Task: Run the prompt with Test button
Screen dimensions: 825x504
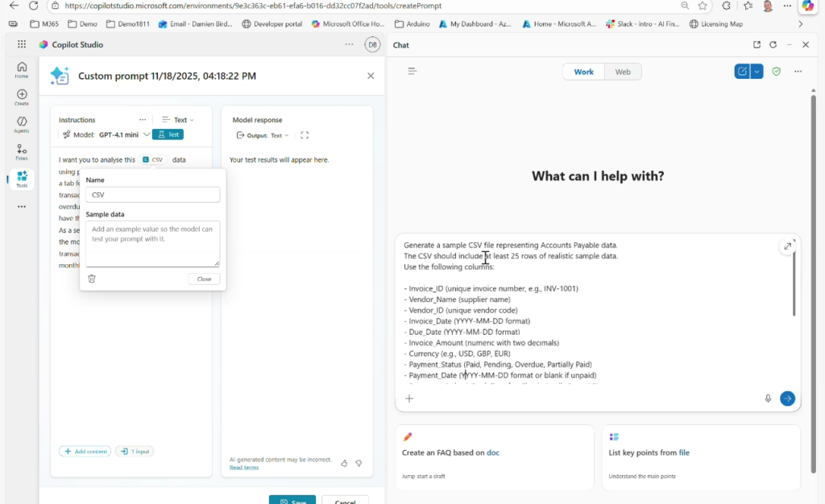Action: (168, 134)
